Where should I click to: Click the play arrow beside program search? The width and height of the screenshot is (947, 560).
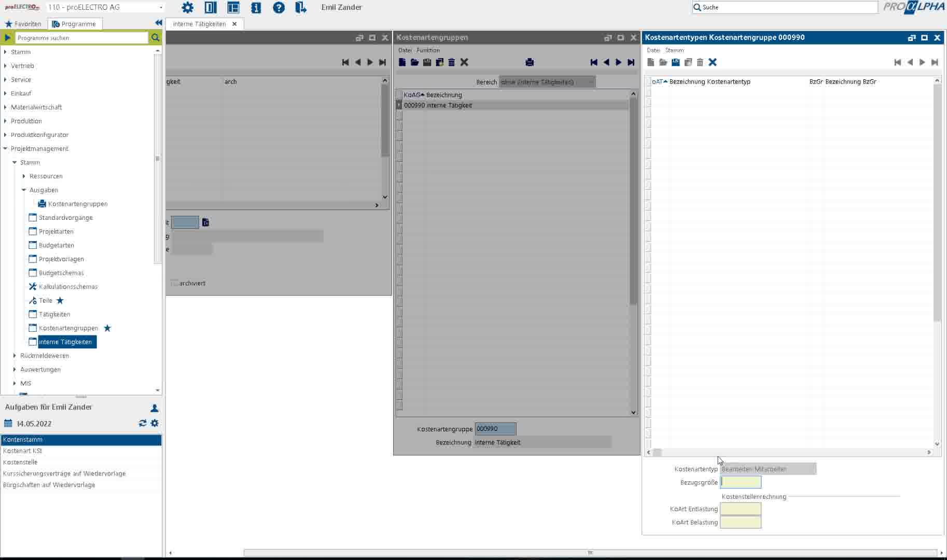coord(7,37)
